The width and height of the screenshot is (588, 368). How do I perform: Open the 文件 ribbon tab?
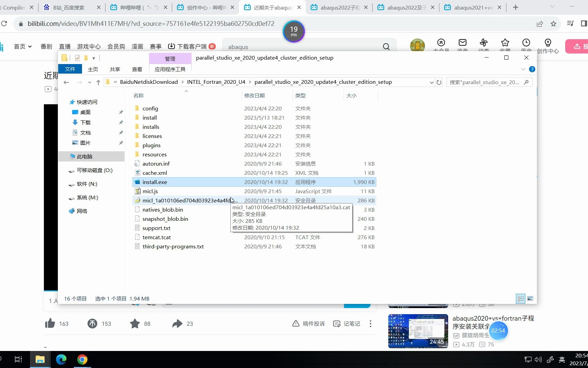(x=70, y=69)
